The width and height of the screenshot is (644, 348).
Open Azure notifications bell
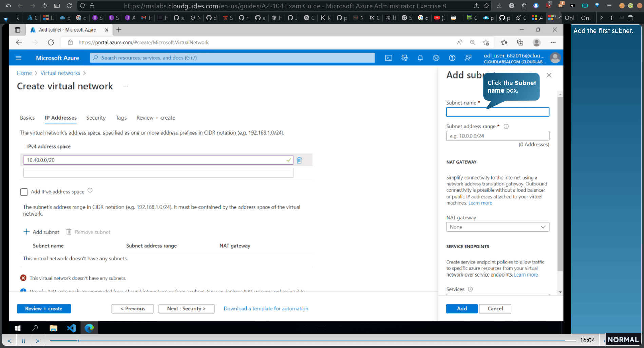pos(420,58)
